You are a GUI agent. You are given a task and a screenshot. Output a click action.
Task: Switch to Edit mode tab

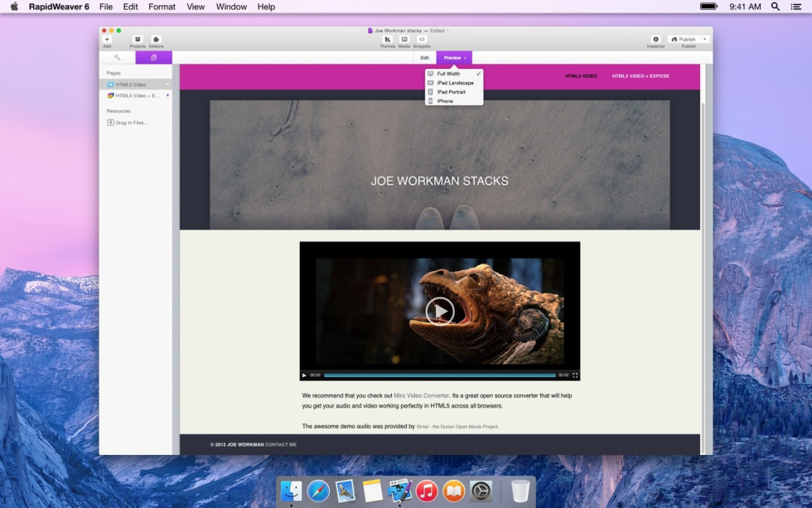coord(424,57)
